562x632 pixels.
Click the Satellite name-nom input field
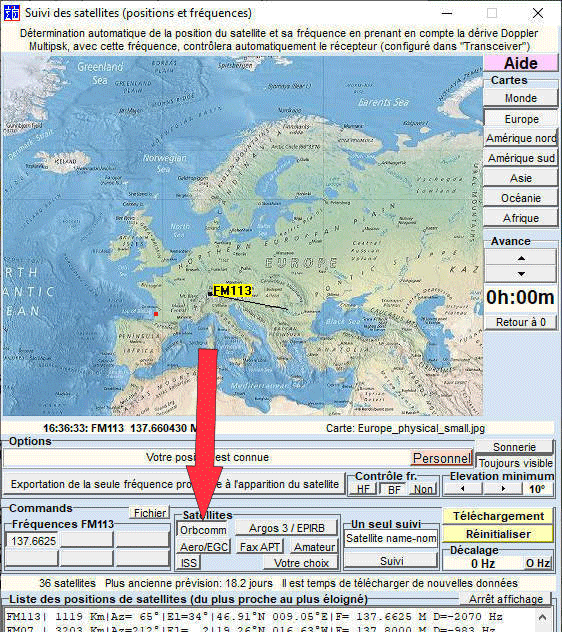coord(391,538)
